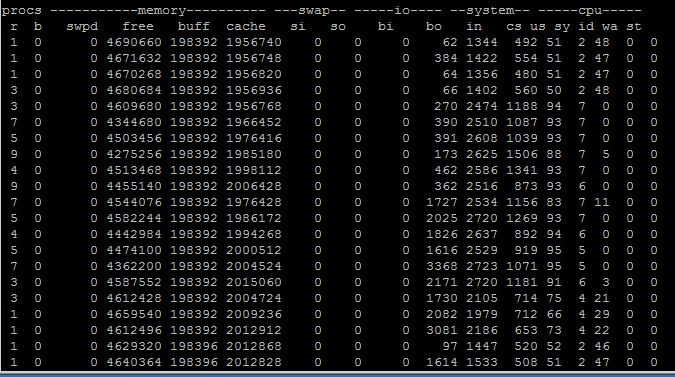Click free memory value 4640364
675x377 pixels.
click(x=134, y=362)
